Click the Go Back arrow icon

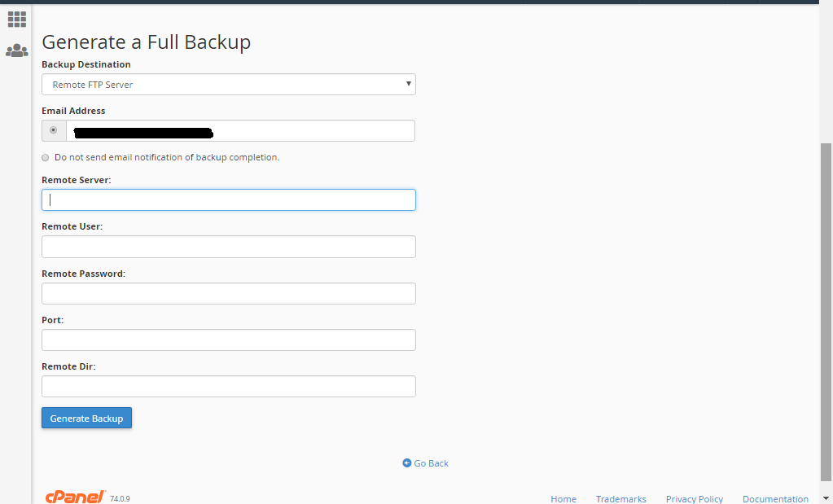pos(407,463)
